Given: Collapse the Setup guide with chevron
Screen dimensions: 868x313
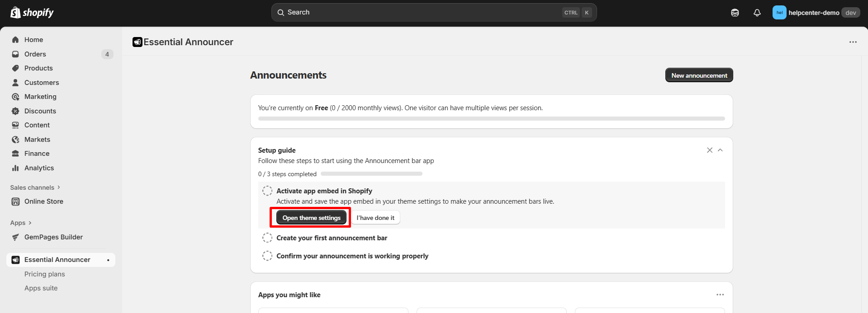Looking at the screenshot, I should pyautogui.click(x=720, y=150).
